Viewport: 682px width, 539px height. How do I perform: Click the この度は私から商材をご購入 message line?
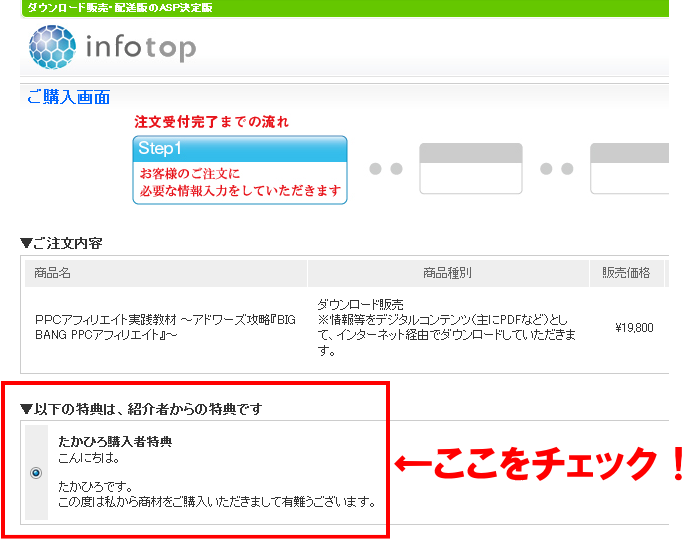click(217, 502)
